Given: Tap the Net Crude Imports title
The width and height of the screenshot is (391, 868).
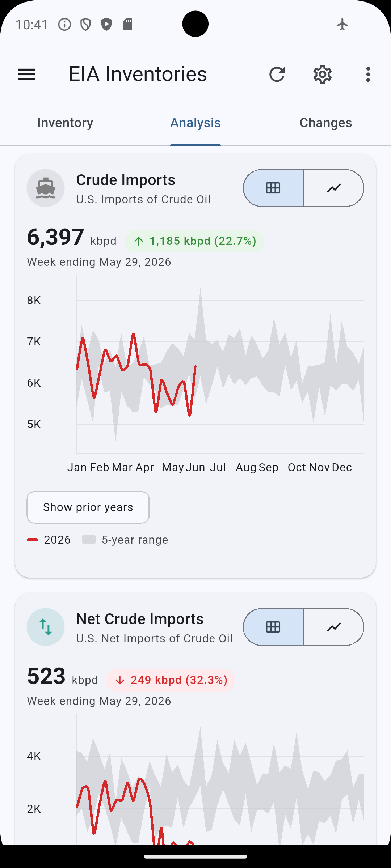Looking at the screenshot, I should point(140,619).
